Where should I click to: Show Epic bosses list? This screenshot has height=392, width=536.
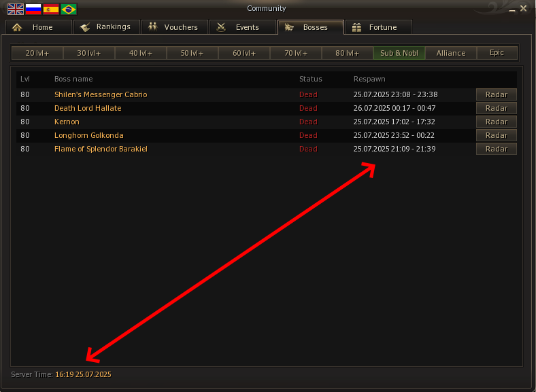(x=497, y=53)
